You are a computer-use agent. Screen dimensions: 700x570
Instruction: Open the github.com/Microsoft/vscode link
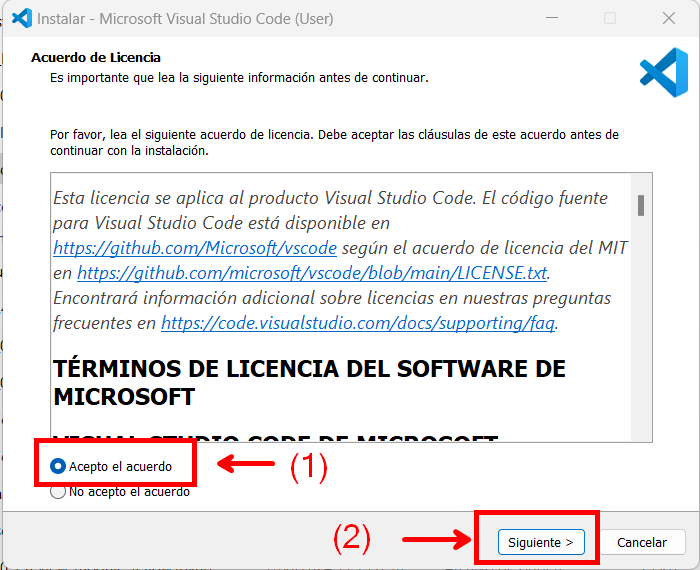pyautogui.click(x=195, y=248)
